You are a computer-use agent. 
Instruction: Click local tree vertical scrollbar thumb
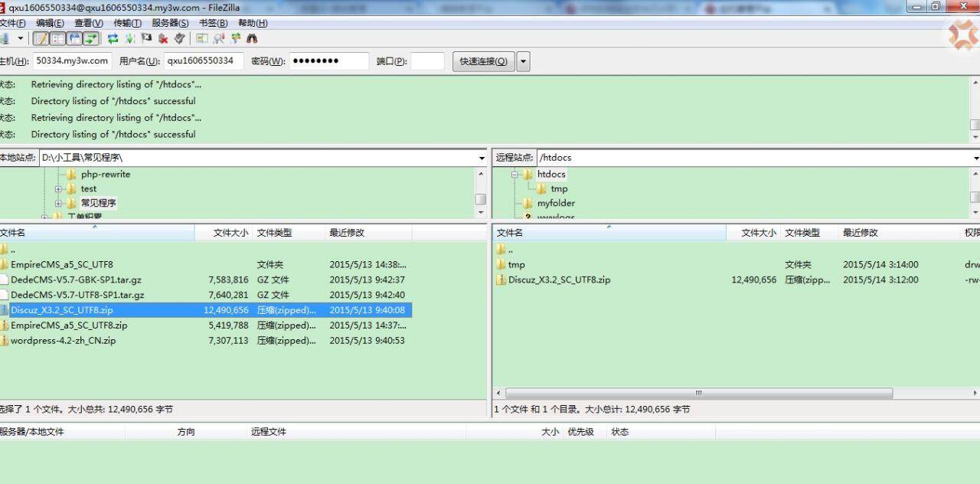[481, 199]
